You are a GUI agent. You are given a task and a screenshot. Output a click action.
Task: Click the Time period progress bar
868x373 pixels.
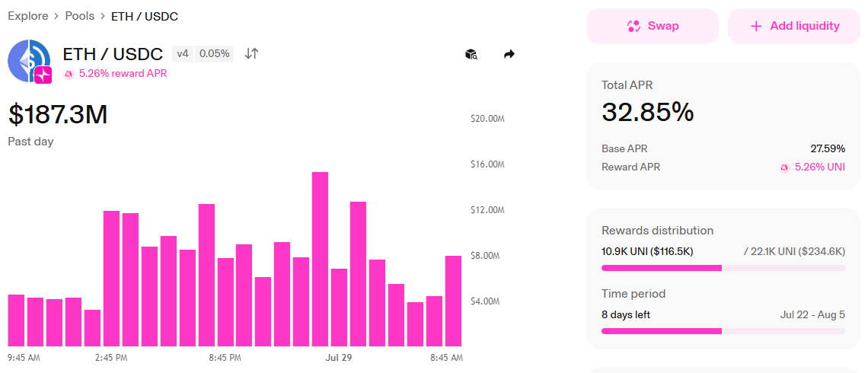pyautogui.click(x=723, y=331)
